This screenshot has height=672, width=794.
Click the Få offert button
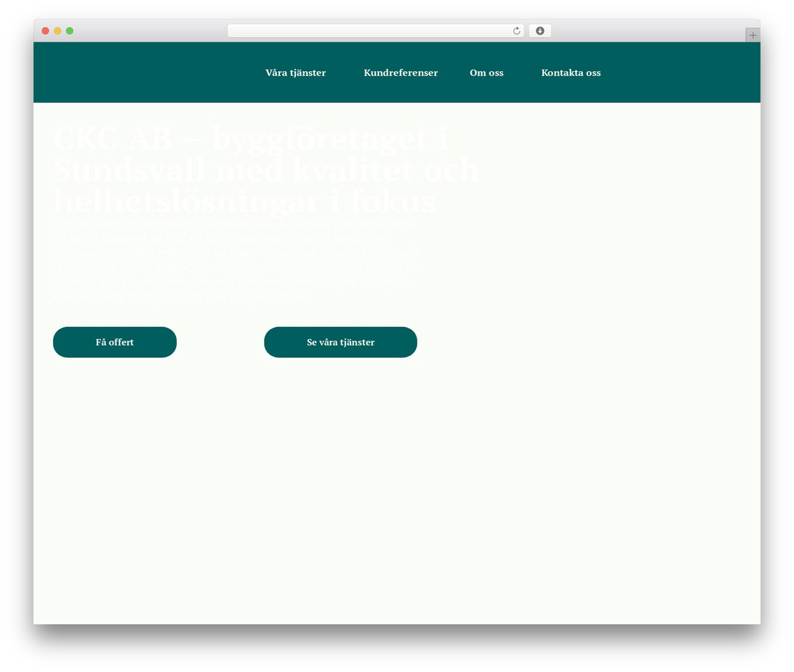(x=115, y=342)
